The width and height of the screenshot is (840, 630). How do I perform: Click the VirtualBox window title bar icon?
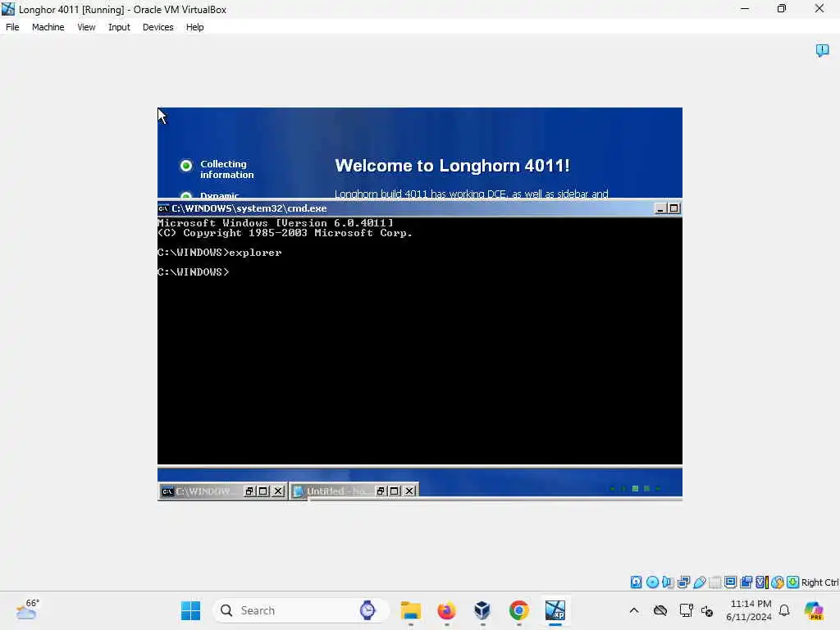(8, 9)
